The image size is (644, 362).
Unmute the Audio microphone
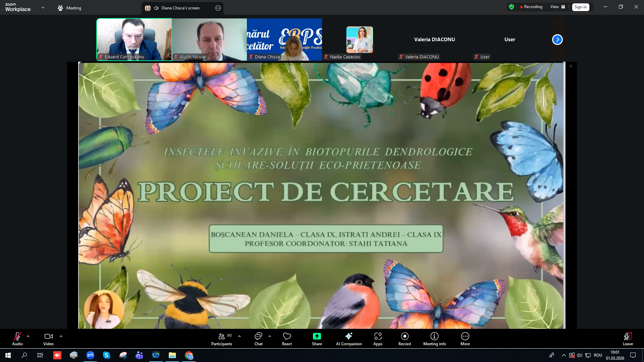point(17,338)
